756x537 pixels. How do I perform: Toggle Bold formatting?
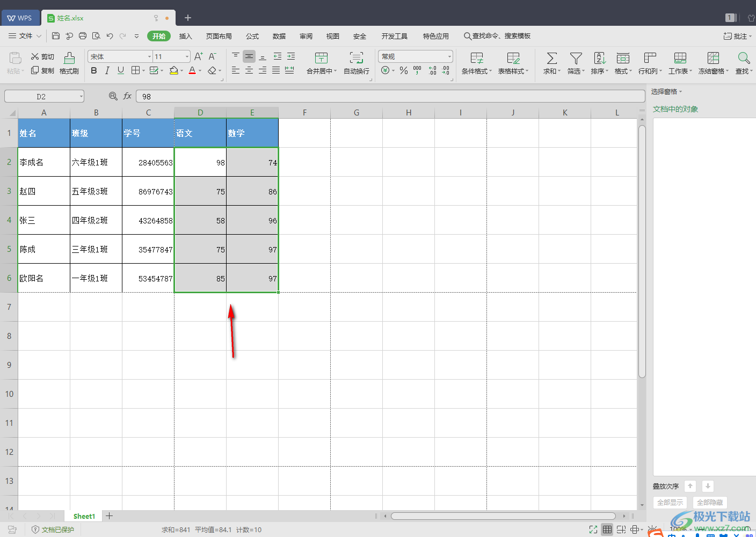pyautogui.click(x=94, y=70)
